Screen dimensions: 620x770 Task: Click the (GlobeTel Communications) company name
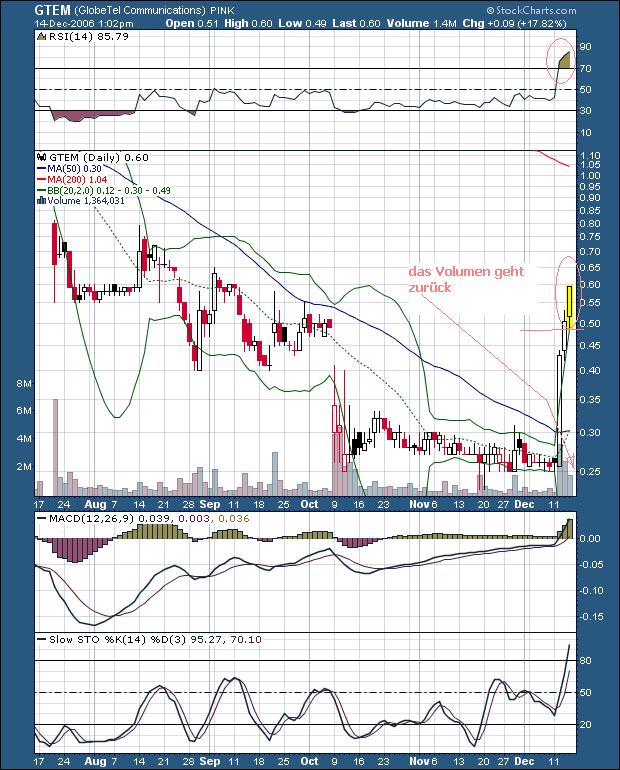point(140,10)
